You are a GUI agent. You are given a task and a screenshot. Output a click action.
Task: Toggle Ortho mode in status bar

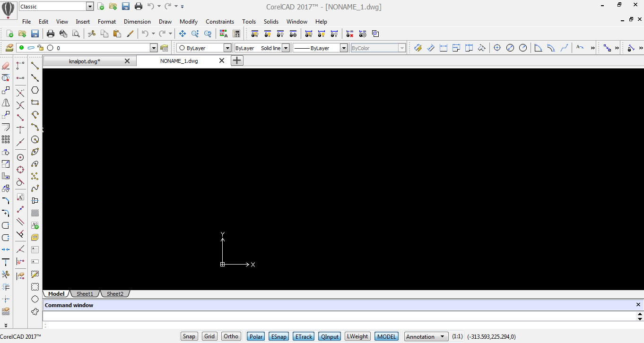pyautogui.click(x=231, y=336)
